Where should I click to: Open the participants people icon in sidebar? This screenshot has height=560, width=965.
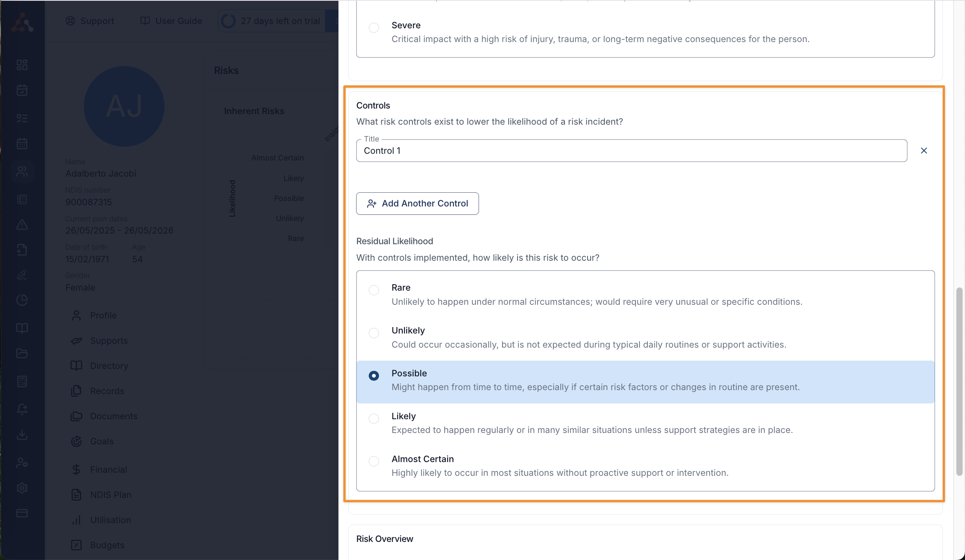[22, 171]
